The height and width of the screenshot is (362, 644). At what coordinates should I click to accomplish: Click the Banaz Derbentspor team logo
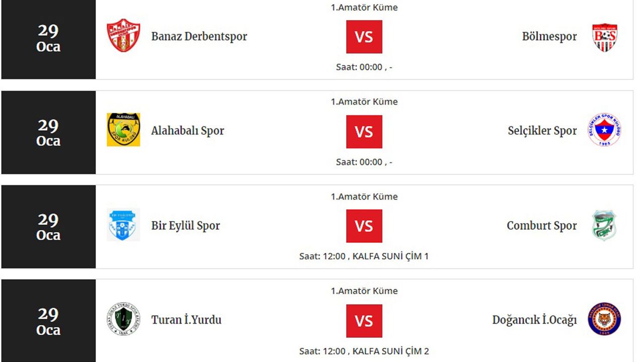point(123,36)
